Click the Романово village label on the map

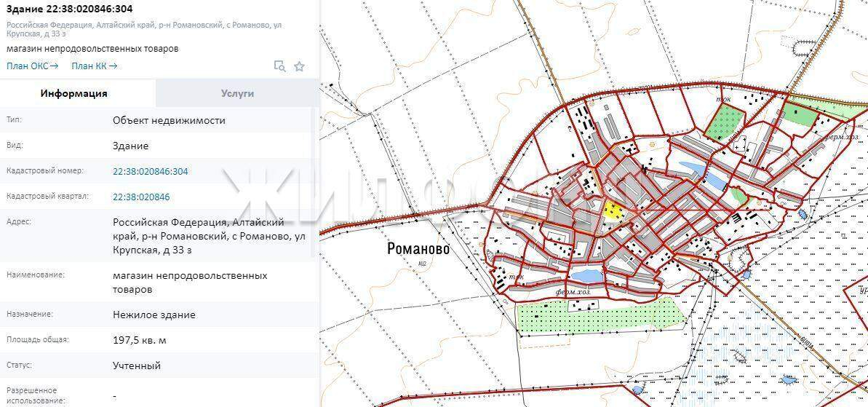pyautogui.click(x=418, y=249)
